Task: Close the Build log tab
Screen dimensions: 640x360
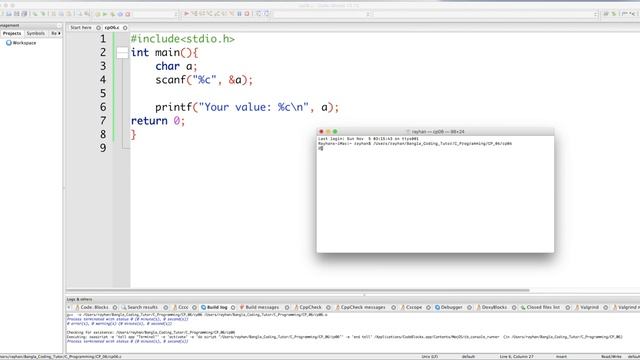Action: click(x=233, y=307)
